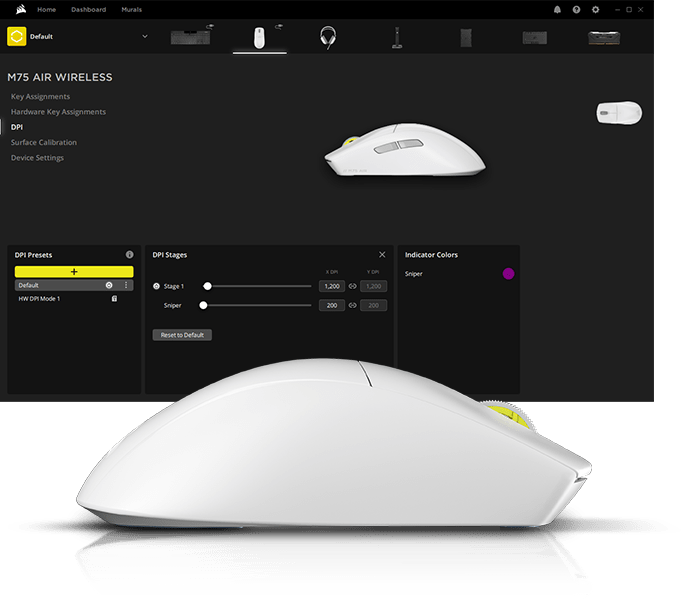The width and height of the screenshot is (681, 607).
Task: Click the Sniper DPI slider handle
Action: point(203,305)
